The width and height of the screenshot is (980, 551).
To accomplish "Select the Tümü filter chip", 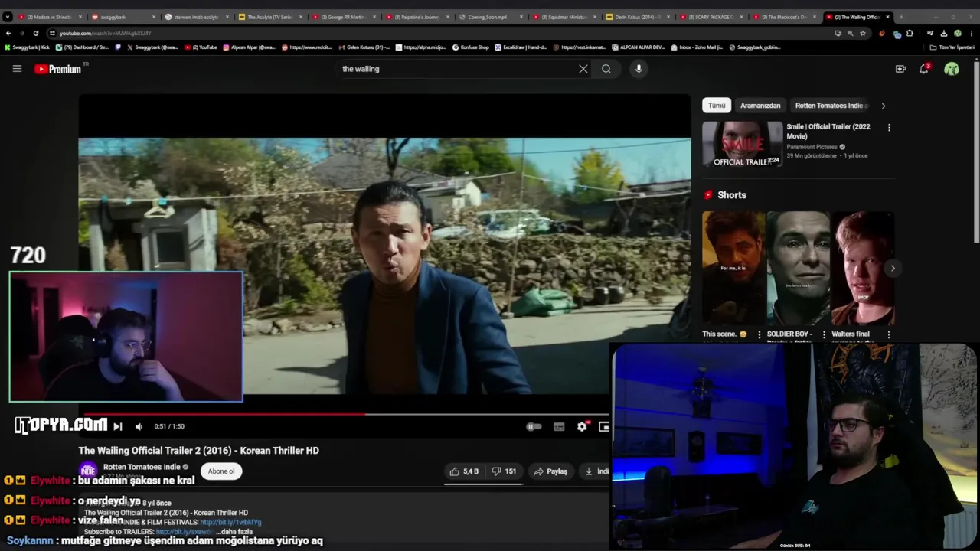I will point(717,106).
